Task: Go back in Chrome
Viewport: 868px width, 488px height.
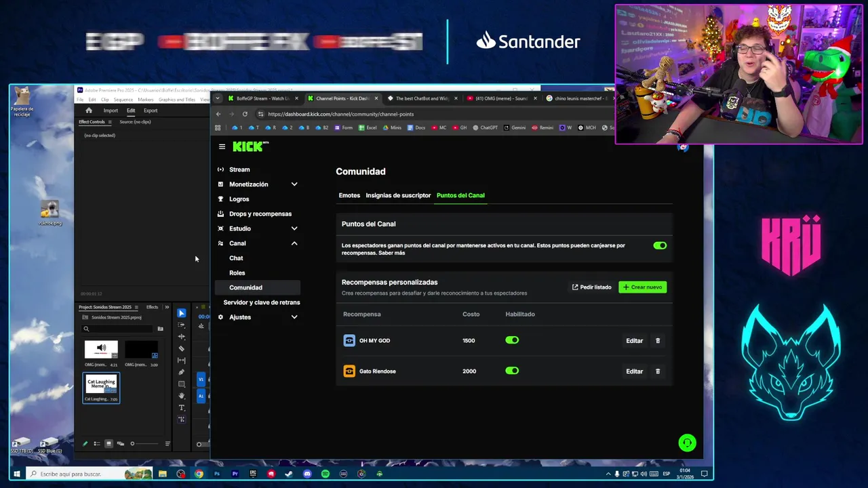Action: pyautogui.click(x=218, y=114)
